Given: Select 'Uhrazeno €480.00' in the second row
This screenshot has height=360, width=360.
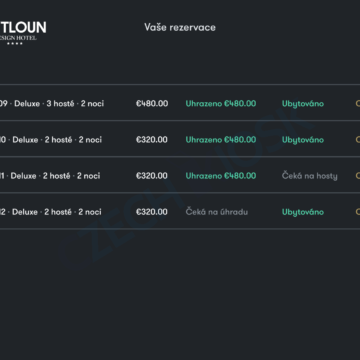Looking at the screenshot, I should (x=221, y=140).
